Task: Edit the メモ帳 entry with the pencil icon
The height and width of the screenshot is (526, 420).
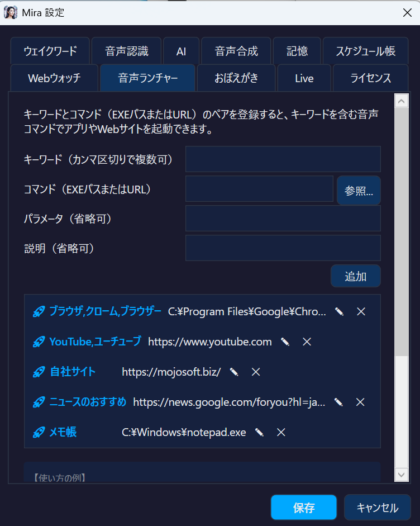Action: click(259, 433)
